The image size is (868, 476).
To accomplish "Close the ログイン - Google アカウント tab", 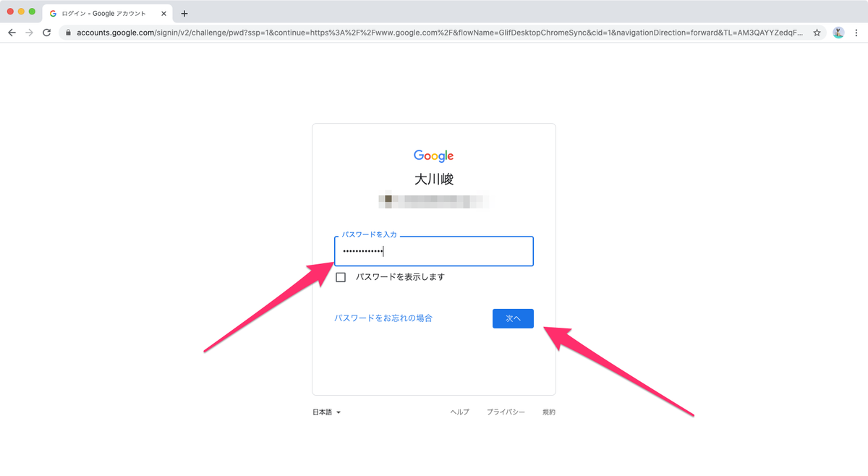I will coord(164,13).
